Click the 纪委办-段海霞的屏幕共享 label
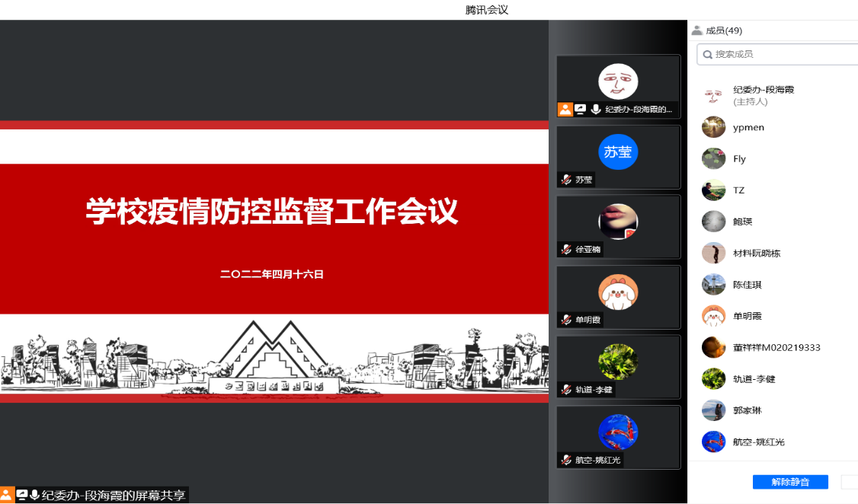 point(114,495)
